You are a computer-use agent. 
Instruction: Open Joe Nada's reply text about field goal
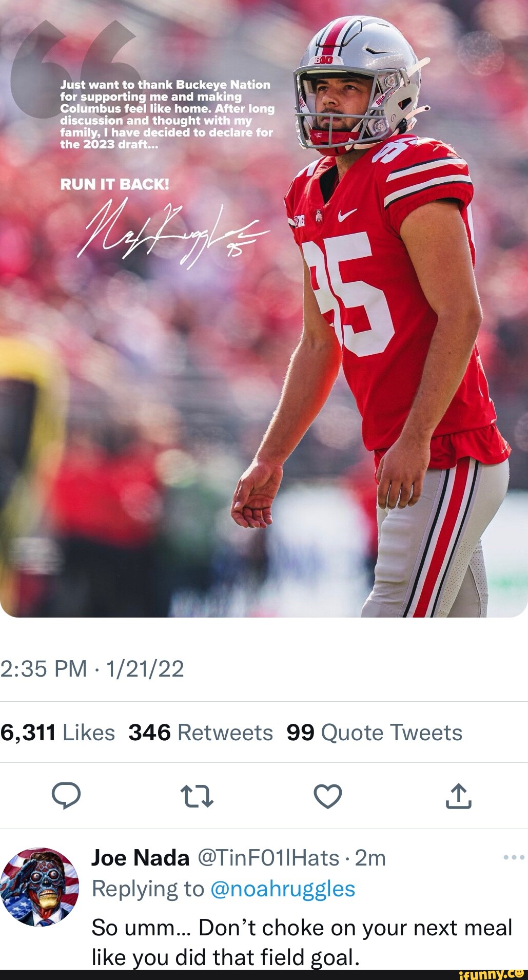click(x=302, y=942)
